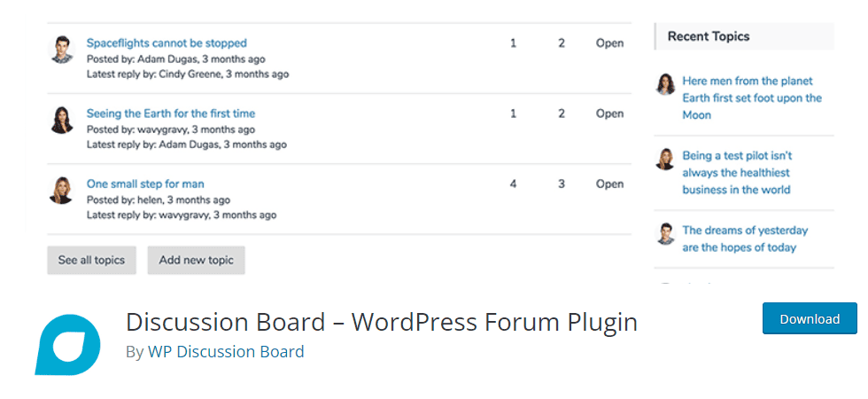Click avatar beside One small step for man
868x399 pixels.
click(x=61, y=190)
